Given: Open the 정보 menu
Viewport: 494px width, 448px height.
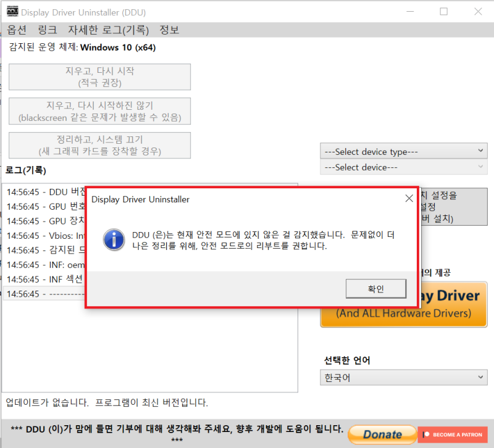Looking at the screenshot, I should pos(169,29).
